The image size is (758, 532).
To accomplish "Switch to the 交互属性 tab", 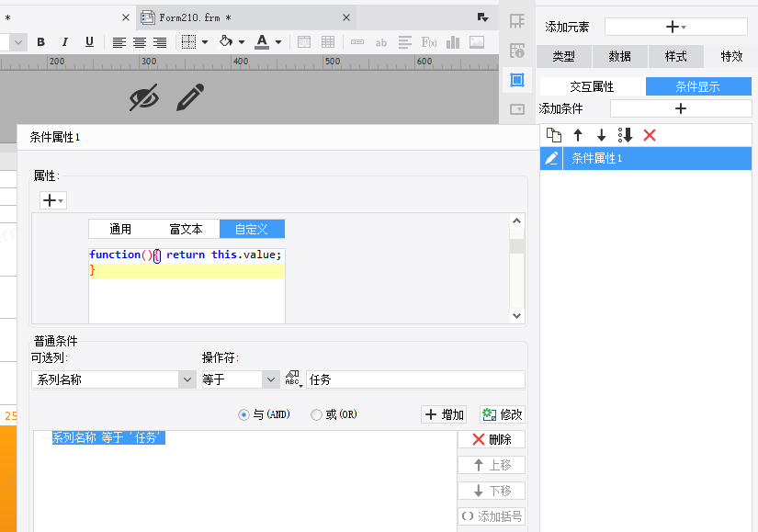I will pyautogui.click(x=592, y=86).
